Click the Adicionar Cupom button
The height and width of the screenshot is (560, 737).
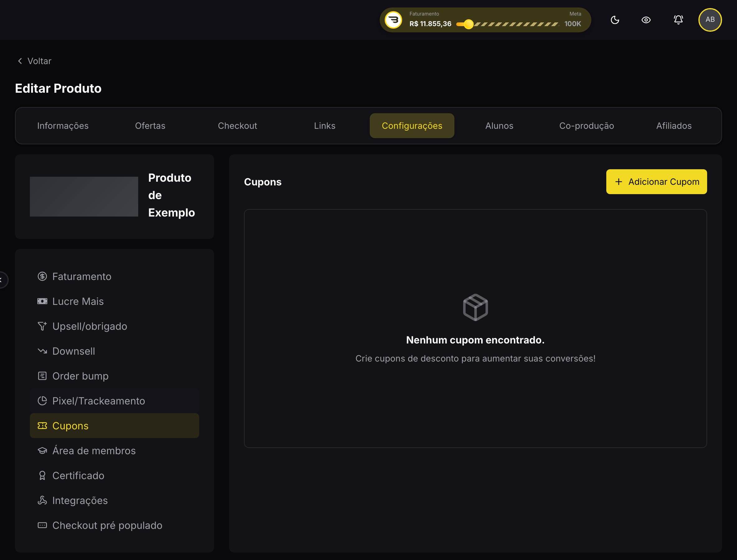tap(656, 182)
